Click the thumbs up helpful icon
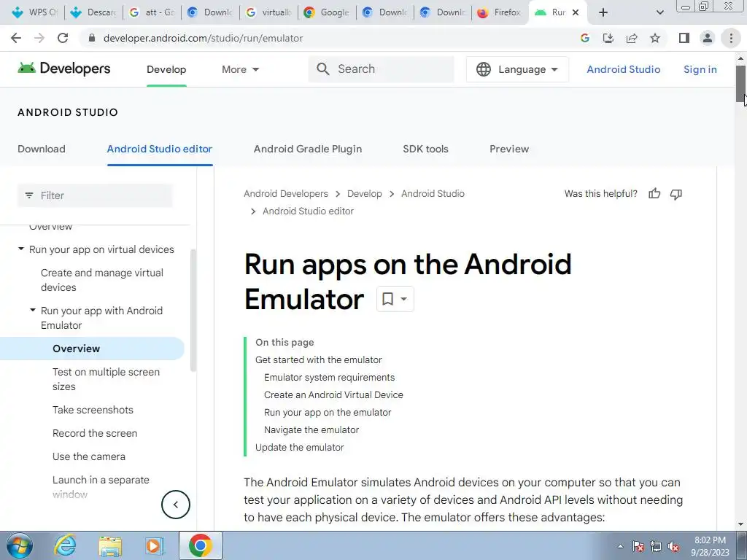This screenshot has height=560, width=747. (654, 193)
